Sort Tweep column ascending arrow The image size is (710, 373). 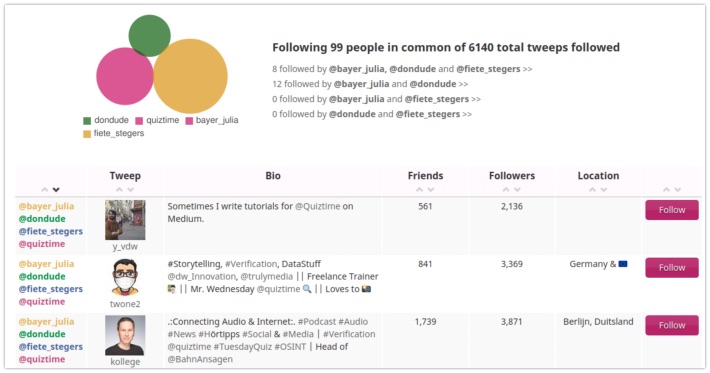pyautogui.click(x=119, y=190)
